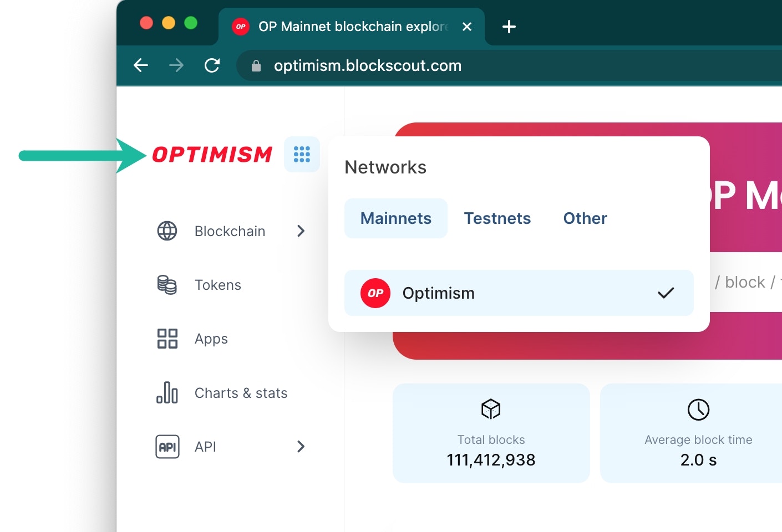This screenshot has height=532, width=782.
Task: Click the Tokens coins icon
Action: click(x=167, y=285)
